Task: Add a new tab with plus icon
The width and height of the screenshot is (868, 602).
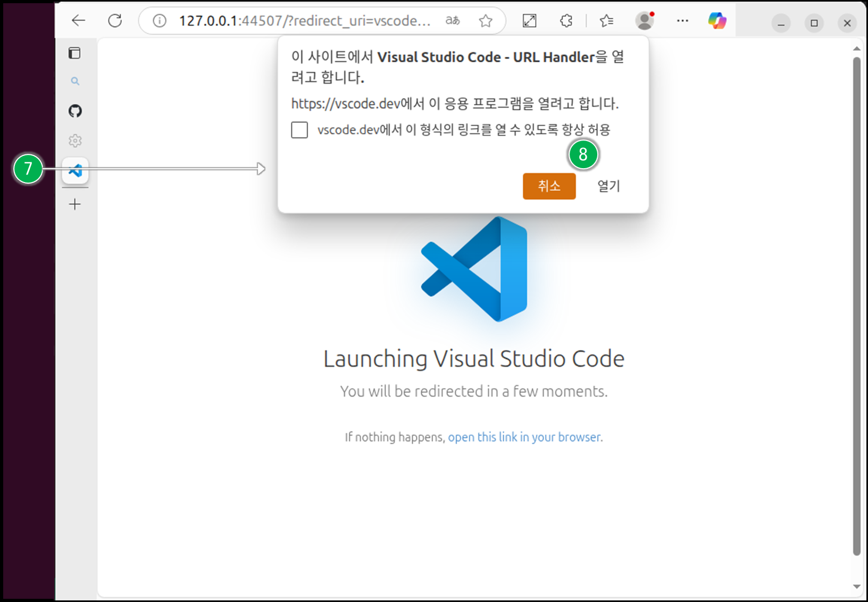Action: tap(75, 204)
